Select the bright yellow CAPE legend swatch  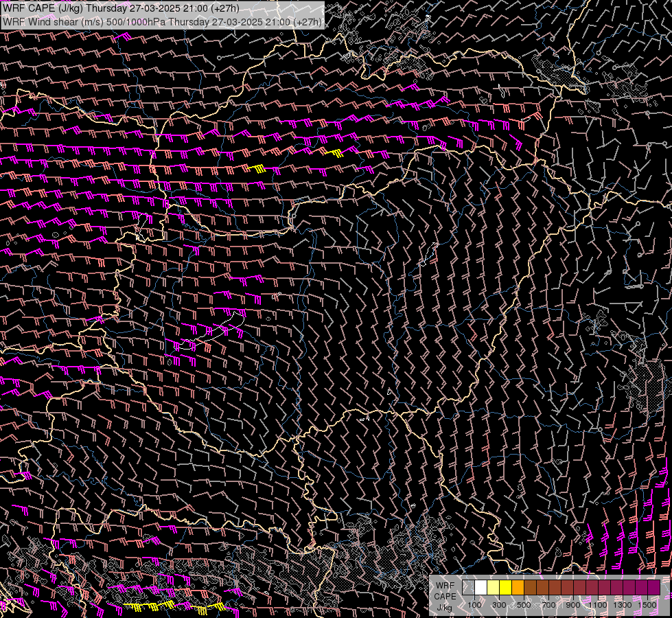pyautogui.click(x=506, y=588)
